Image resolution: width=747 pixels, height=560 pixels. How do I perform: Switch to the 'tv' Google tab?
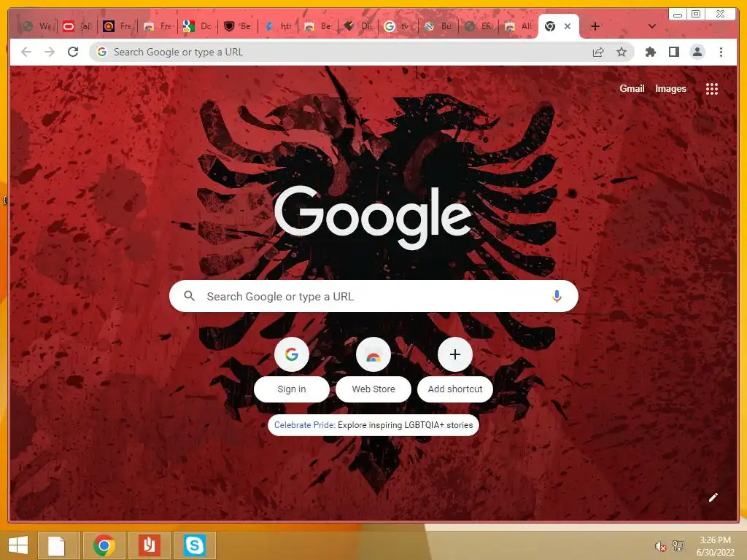[x=398, y=26]
